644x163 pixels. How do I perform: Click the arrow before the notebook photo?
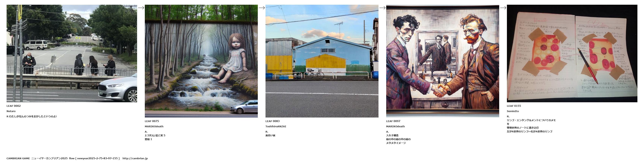click(503, 8)
